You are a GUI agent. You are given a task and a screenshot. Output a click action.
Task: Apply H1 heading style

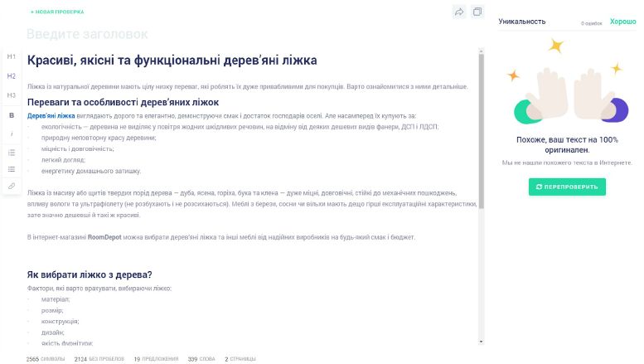12,56
